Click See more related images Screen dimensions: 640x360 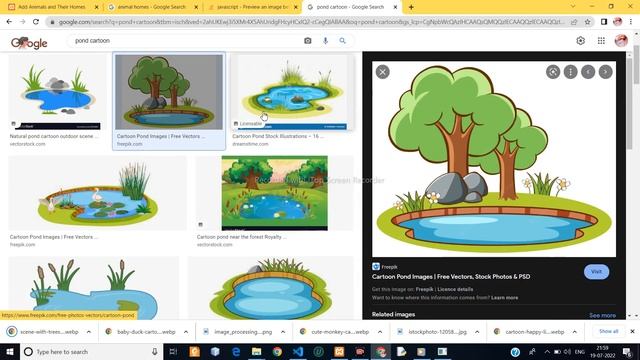pyautogui.click(x=602, y=315)
